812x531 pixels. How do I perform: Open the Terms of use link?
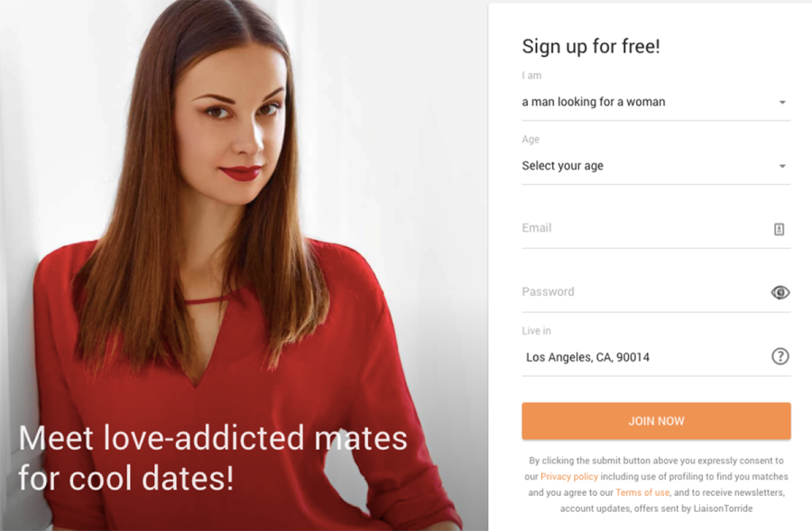pyautogui.click(x=642, y=493)
